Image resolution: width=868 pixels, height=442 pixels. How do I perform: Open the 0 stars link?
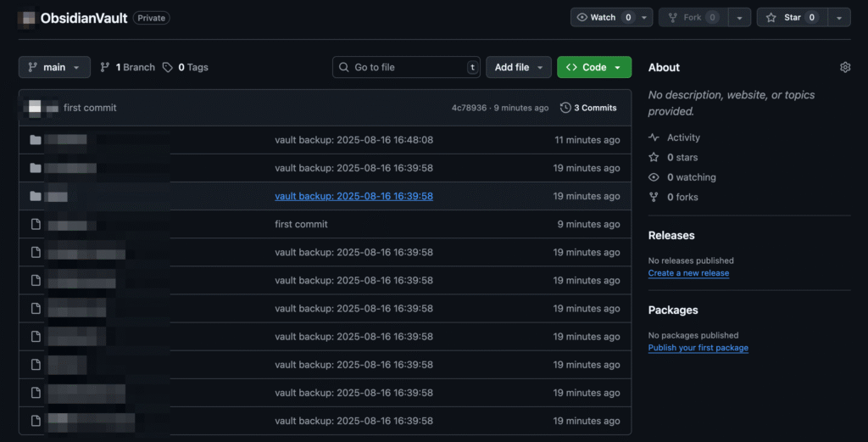point(682,157)
